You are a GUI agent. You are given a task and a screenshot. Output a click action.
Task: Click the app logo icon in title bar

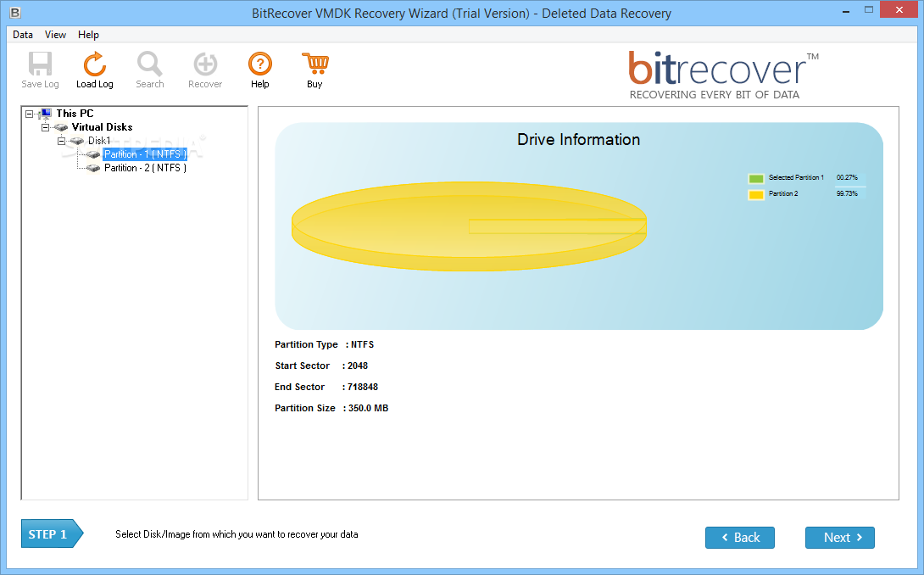(14, 13)
